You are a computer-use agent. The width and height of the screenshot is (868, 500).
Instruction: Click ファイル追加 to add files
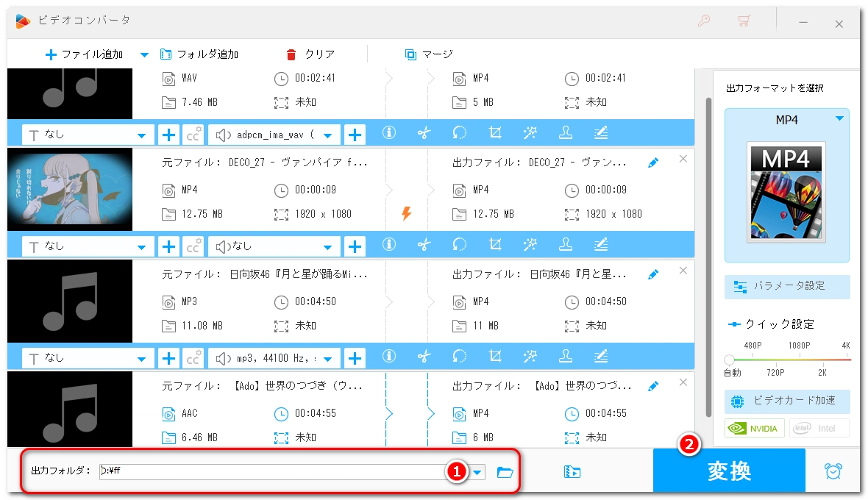coord(83,54)
